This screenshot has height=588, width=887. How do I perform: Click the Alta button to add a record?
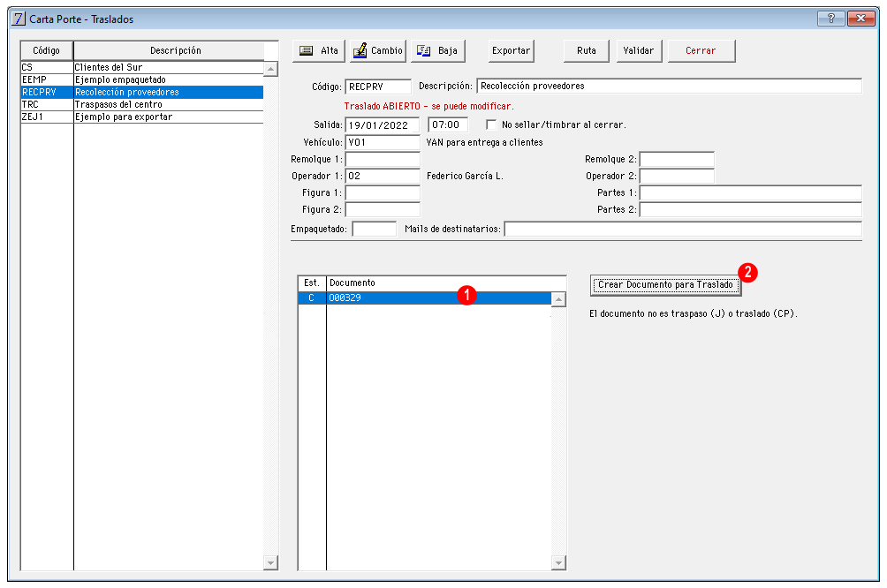click(x=319, y=51)
